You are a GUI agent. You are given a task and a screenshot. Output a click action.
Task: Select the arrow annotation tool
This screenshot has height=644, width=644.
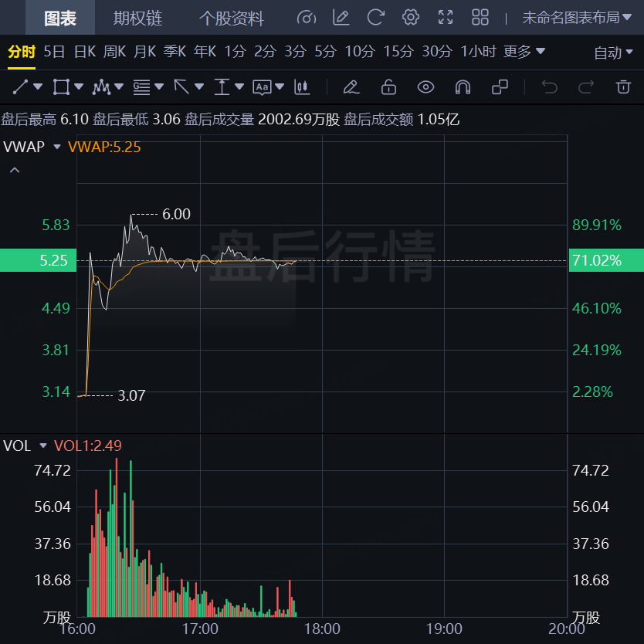click(181, 87)
